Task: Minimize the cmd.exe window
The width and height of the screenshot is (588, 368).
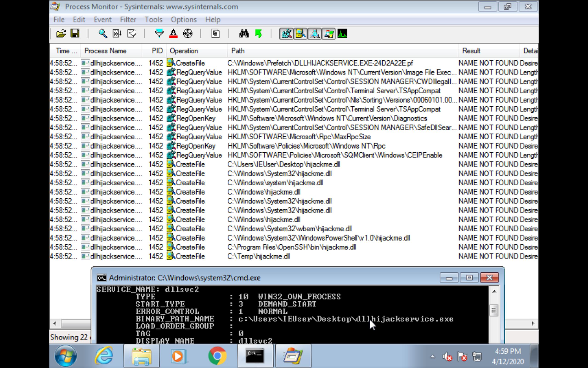Action: point(449,278)
